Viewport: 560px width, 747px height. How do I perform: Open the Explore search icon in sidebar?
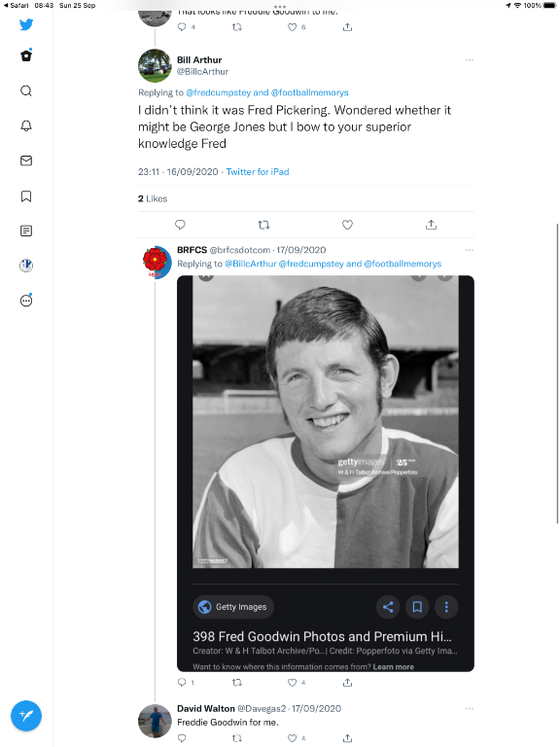(26, 91)
